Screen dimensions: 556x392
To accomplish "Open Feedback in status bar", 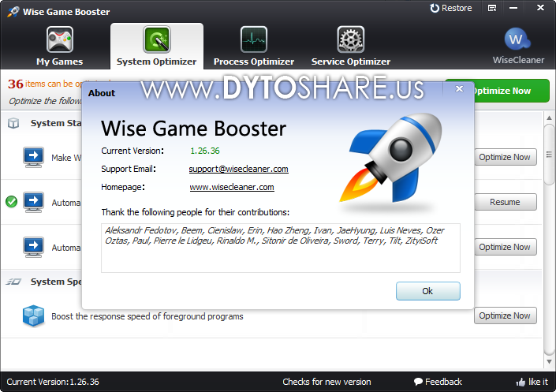I will click(438, 382).
